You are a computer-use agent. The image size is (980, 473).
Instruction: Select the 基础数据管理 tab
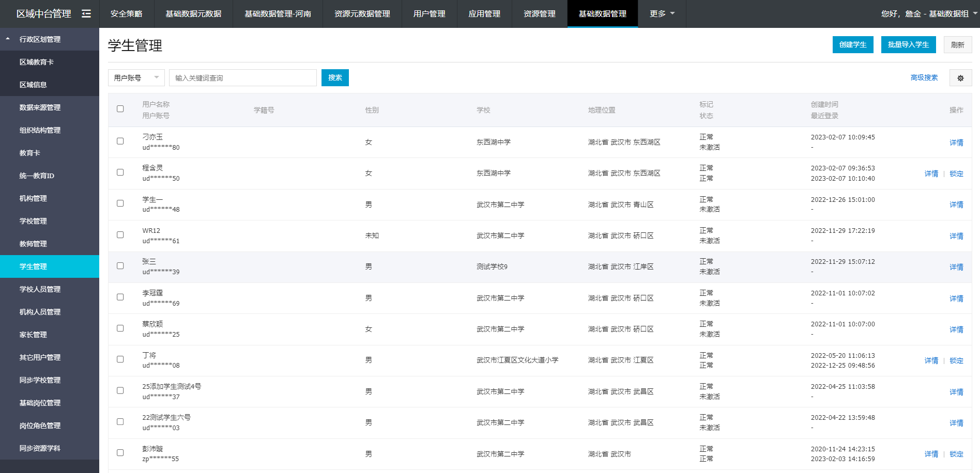603,14
